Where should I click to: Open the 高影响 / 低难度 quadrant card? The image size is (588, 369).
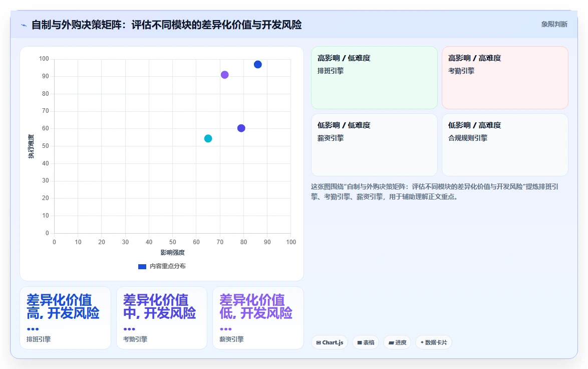click(x=374, y=78)
